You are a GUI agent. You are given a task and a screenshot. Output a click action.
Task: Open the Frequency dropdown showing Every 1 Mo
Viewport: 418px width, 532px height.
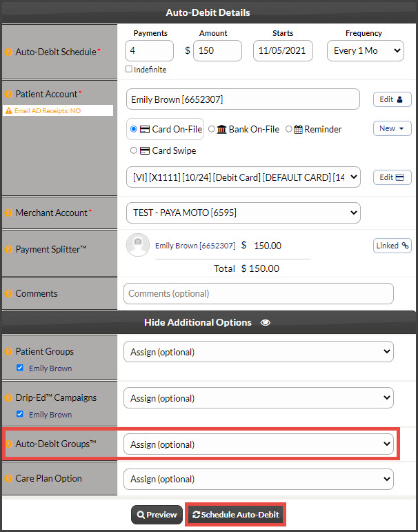pyautogui.click(x=366, y=51)
